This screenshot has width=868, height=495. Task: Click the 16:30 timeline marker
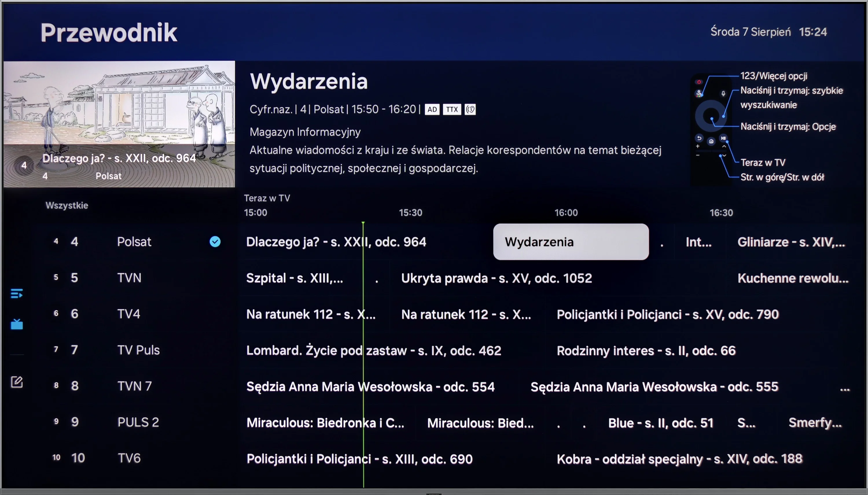pos(721,212)
